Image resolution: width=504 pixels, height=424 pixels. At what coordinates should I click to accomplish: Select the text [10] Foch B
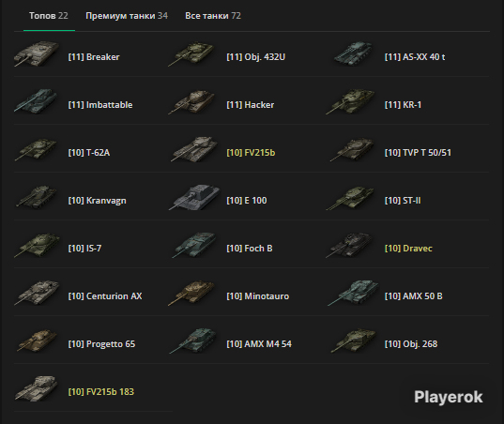click(x=250, y=249)
